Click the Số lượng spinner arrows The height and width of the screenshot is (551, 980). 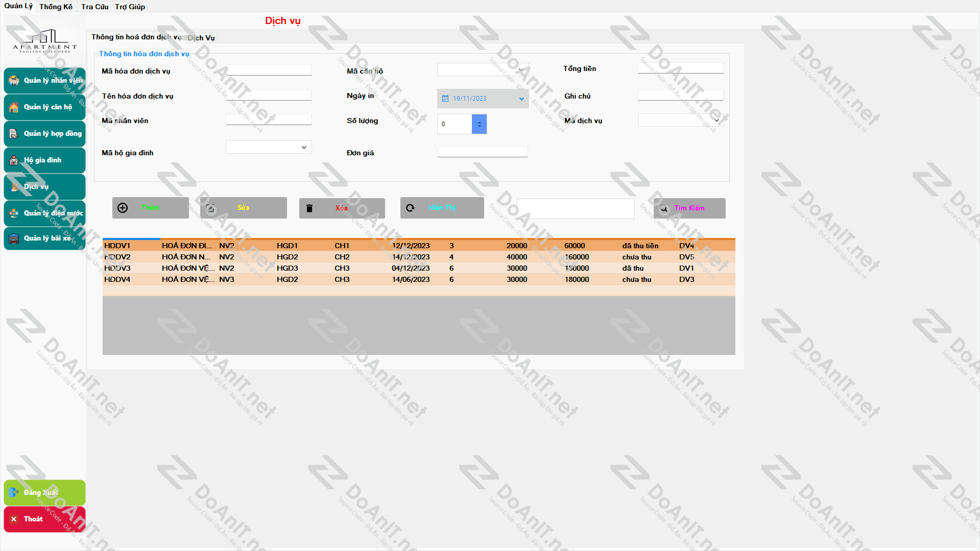click(479, 124)
